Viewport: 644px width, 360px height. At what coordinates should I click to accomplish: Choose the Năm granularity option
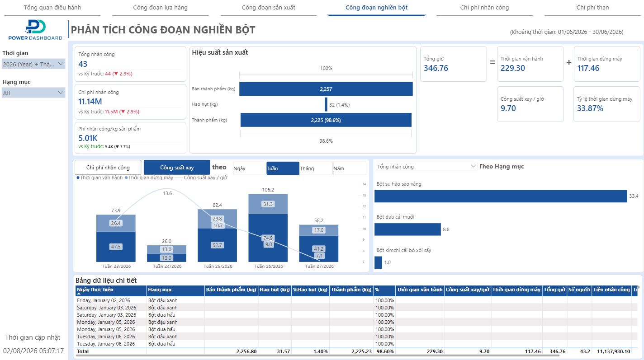tap(350, 168)
